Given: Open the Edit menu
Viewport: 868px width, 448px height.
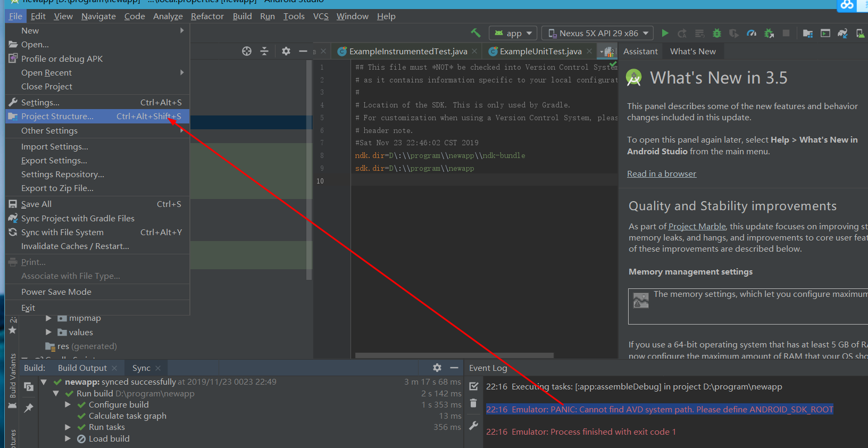Looking at the screenshot, I should (38, 16).
